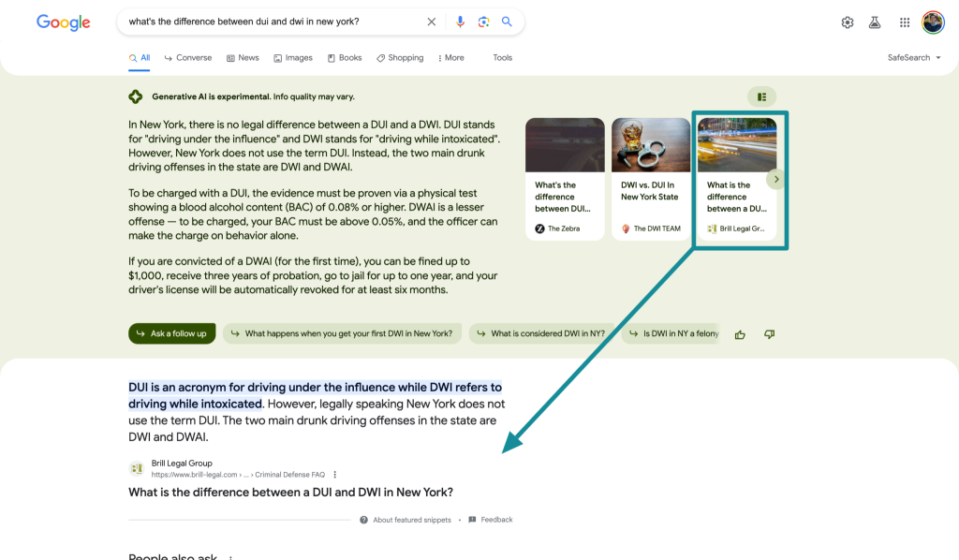Viewport: 959px width, 560px height.
Task: Open Google apps grid
Action: tap(905, 22)
